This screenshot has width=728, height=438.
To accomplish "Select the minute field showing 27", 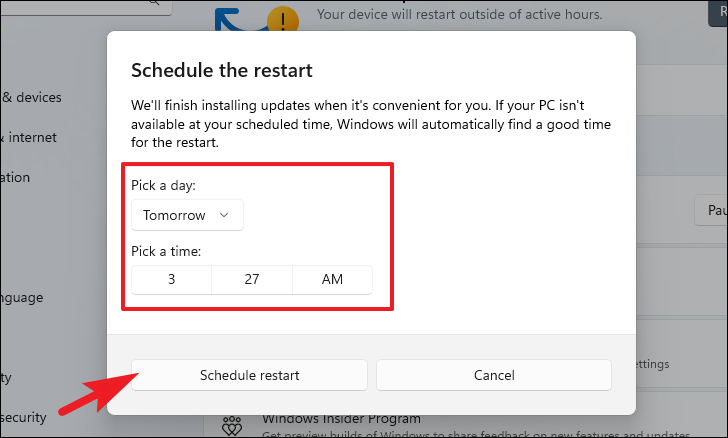I will pyautogui.click(x=252, y=280).
